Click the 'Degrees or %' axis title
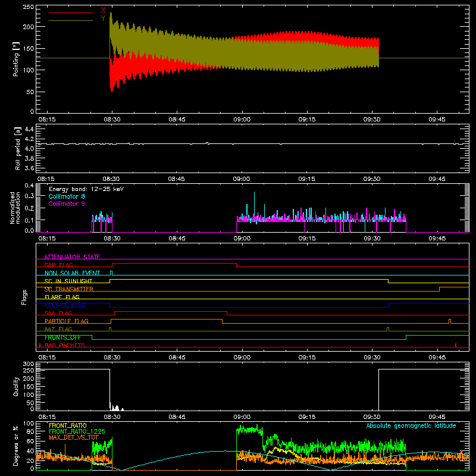 [15, 446]
